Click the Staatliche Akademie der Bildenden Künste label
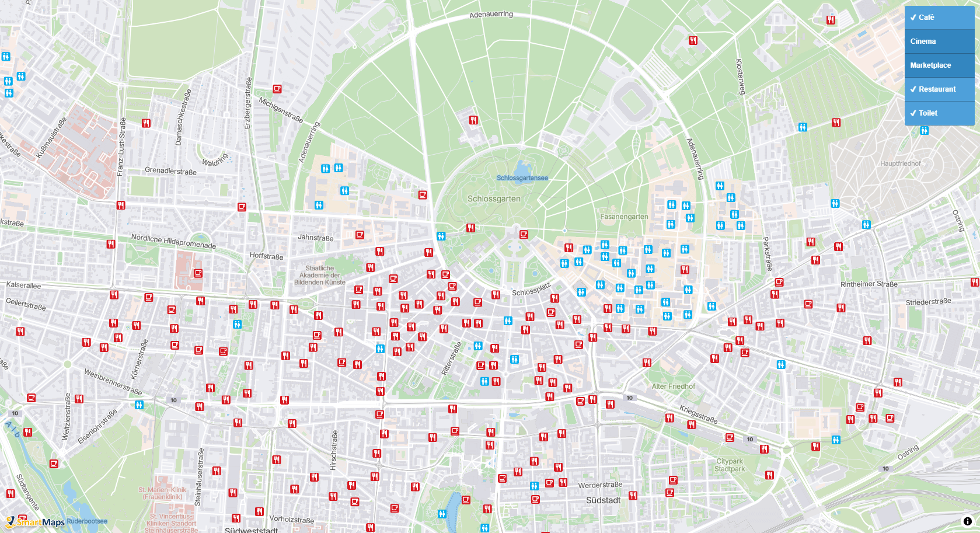 pos(320,276)
